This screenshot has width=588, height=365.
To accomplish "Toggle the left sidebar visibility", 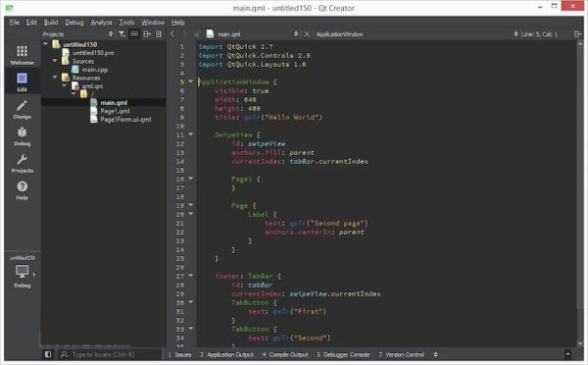I will pos(48,354).
